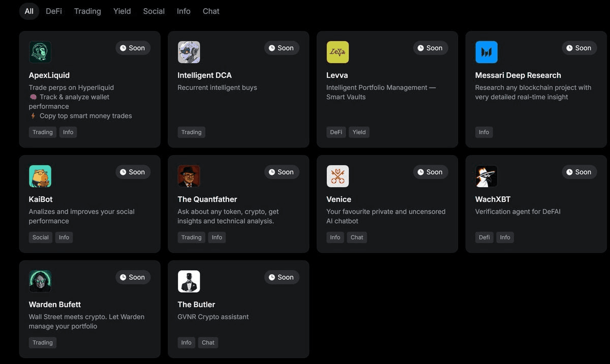Image resolution: width=610 pixels, height=364 pixels.
Task: Open the Levva card title
Action: pos(337,75)
